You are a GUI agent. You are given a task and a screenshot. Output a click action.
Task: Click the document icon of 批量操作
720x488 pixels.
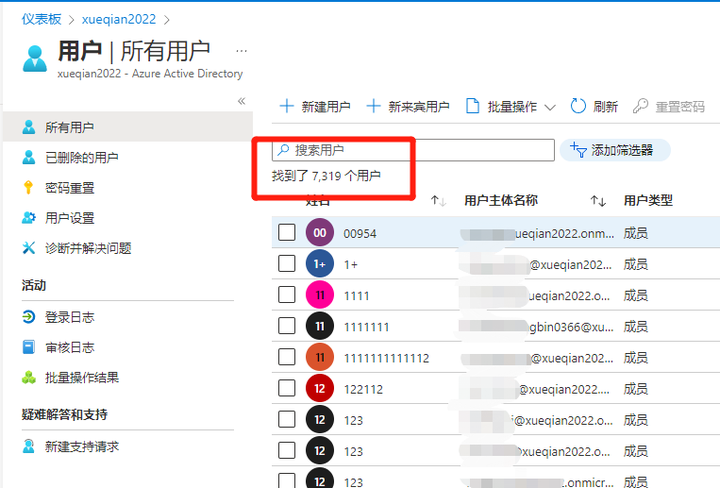[472, 106]
